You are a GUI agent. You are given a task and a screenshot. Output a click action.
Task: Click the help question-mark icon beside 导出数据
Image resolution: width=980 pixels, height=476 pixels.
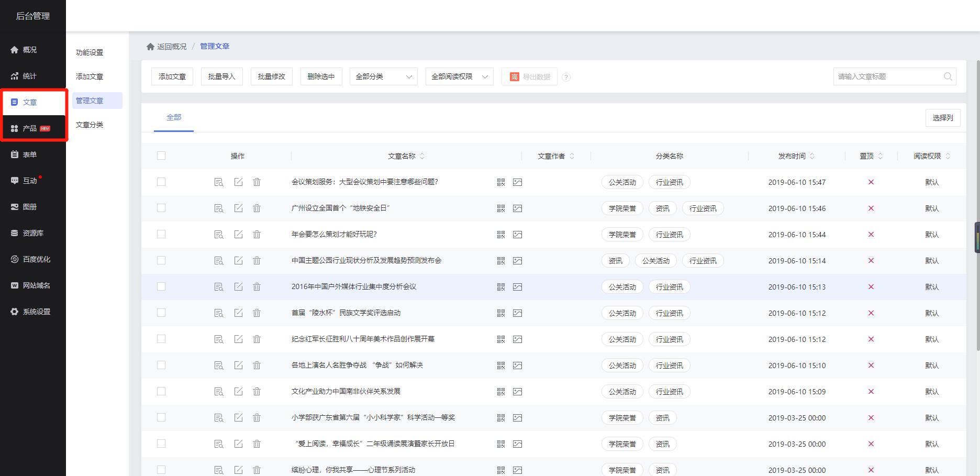pyautogui.click(x=565, y=76)
